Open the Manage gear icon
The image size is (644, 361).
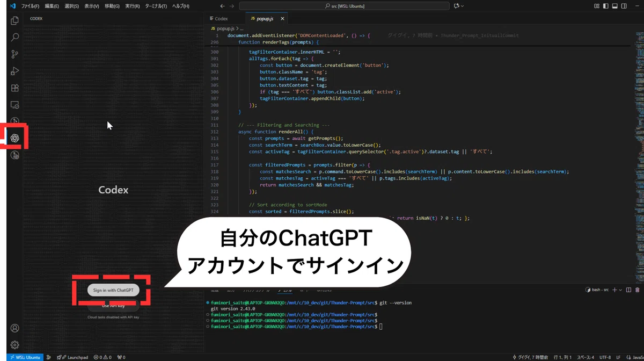pos(15,345)
